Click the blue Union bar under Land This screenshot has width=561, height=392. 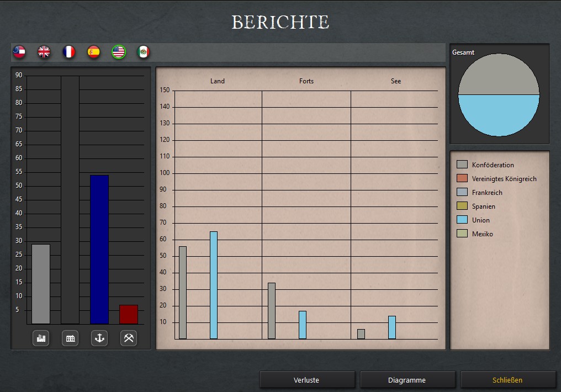tap(214, 285)
